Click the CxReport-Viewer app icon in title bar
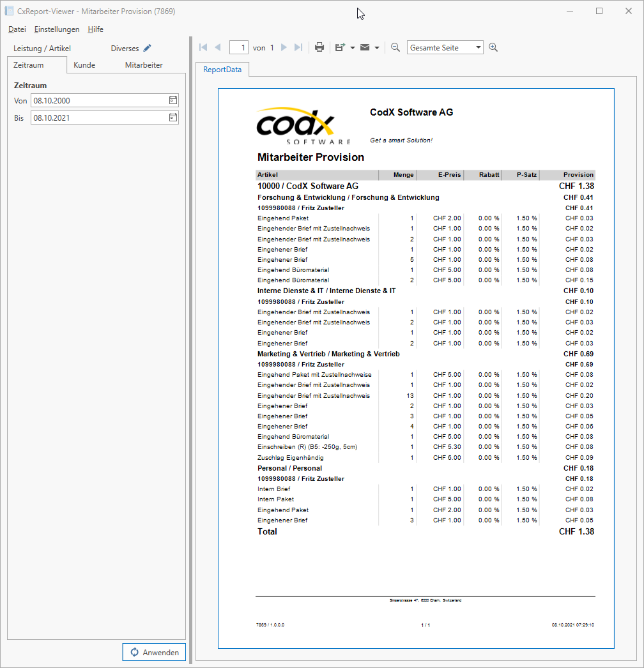The width and height of the screenshot is (644, 668). [9, 11]
